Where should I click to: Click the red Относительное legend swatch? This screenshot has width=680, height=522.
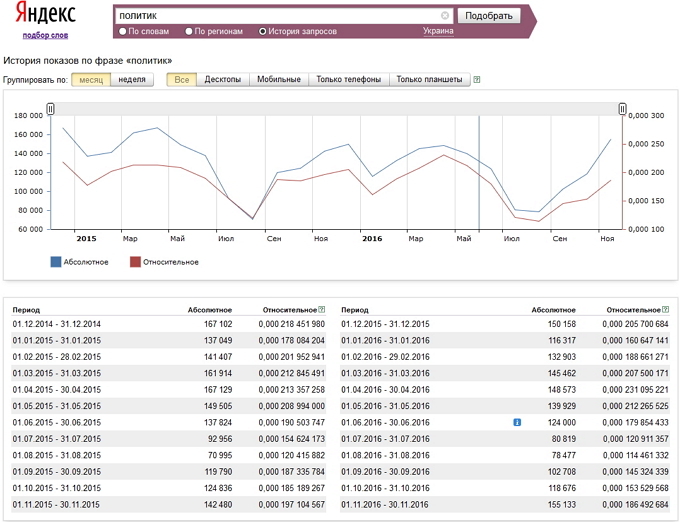click(135, 262)
